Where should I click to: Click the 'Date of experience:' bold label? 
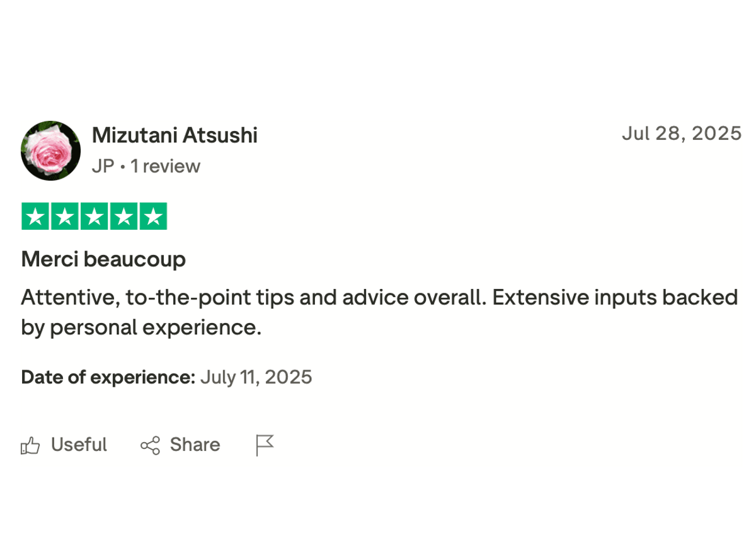(x=108, y=377)
